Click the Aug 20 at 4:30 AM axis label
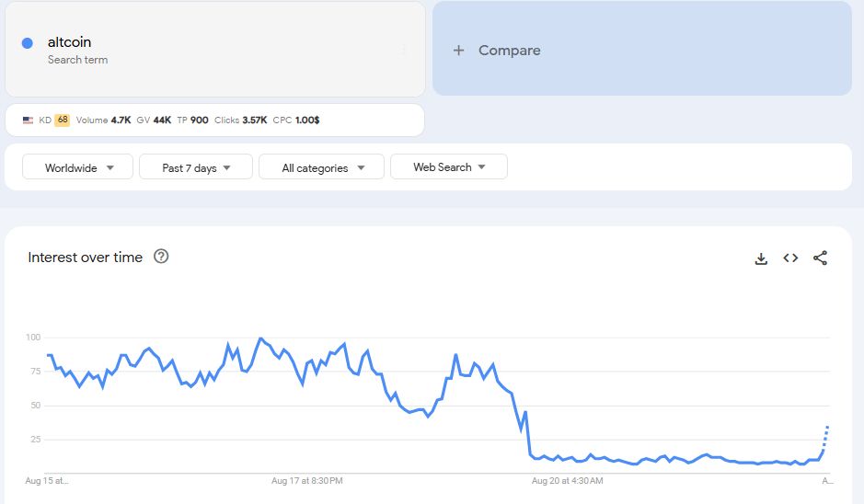The image size is (864, 504). [568, 481]
